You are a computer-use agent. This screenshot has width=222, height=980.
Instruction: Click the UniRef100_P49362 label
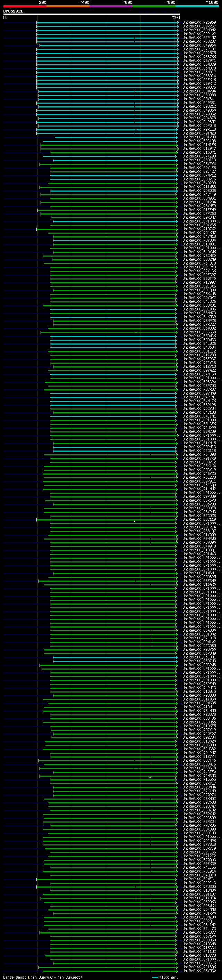[199, 114]
